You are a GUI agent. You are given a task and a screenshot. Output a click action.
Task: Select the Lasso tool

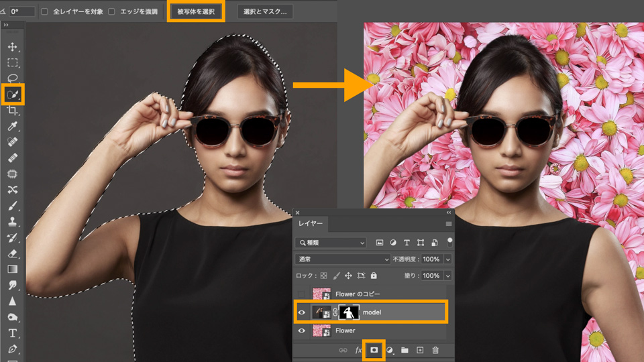(x=12, y=78)
